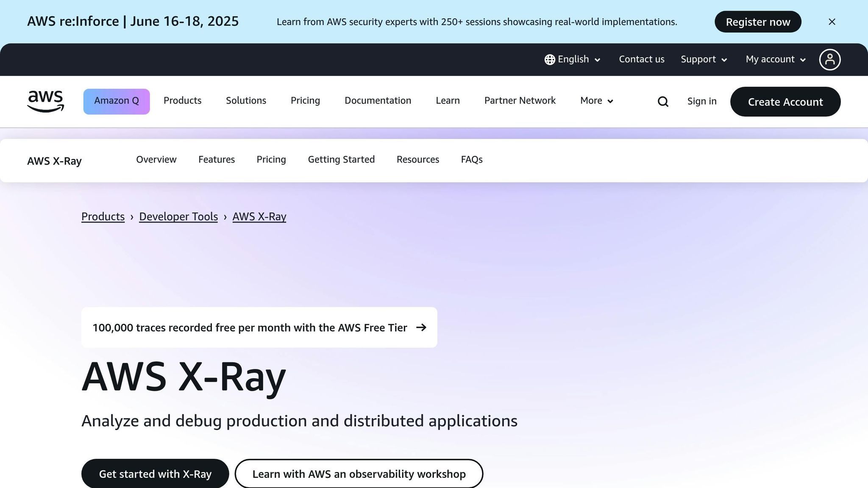Click the globe language icon
The image size is (868, 488).
[550, 60]
